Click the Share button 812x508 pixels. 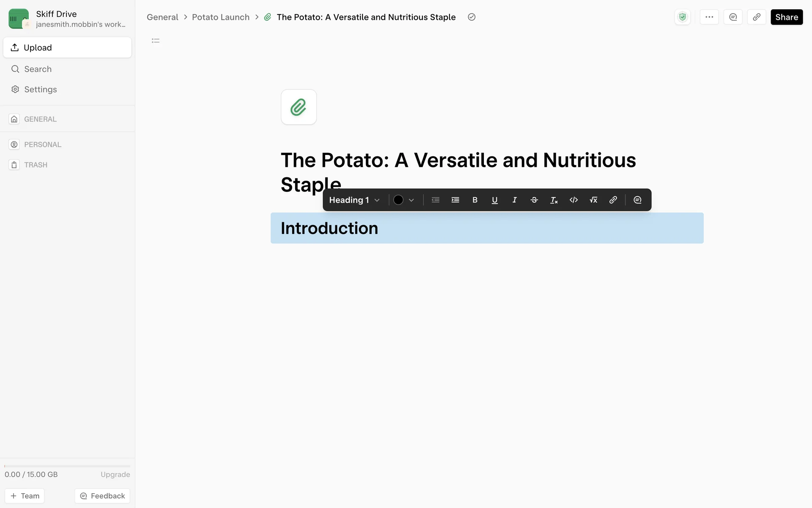tap(786, 17)
